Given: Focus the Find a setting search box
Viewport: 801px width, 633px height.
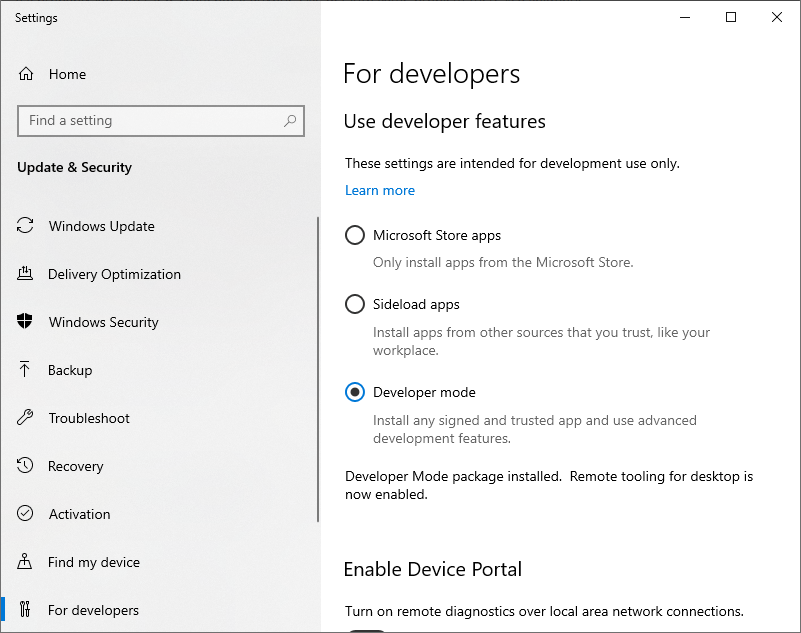Looking at the screenshot, I should click(x=161, y=121).
